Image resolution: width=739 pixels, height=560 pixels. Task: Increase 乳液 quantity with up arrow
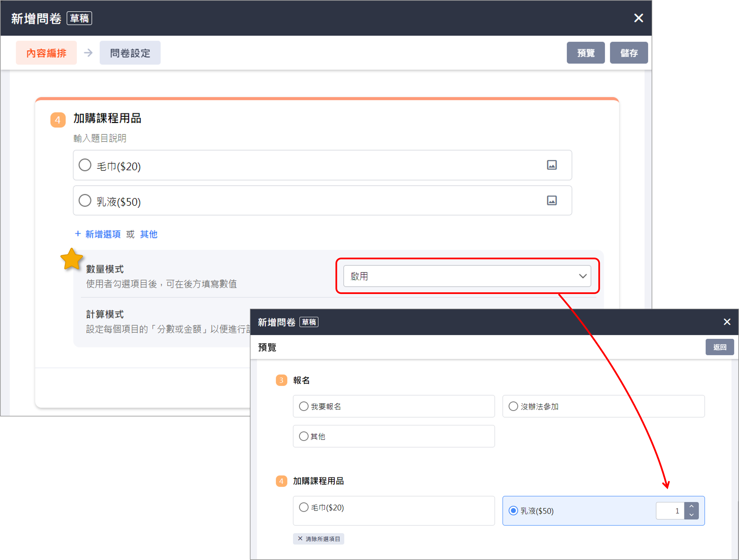[x=691, y=507]
